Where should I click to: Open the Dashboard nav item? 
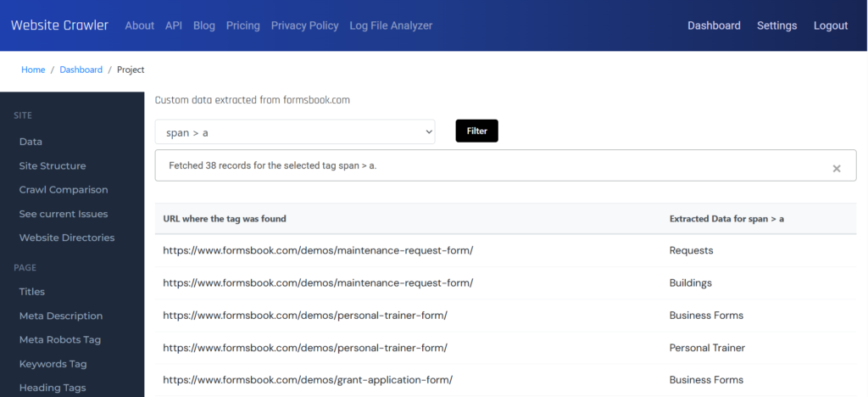coord(714,25)
